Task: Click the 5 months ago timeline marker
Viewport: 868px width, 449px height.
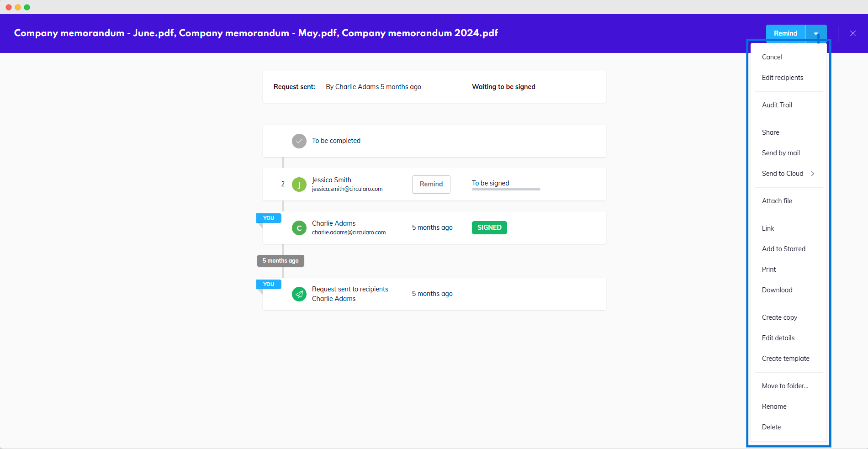Action: pos(281,261)
